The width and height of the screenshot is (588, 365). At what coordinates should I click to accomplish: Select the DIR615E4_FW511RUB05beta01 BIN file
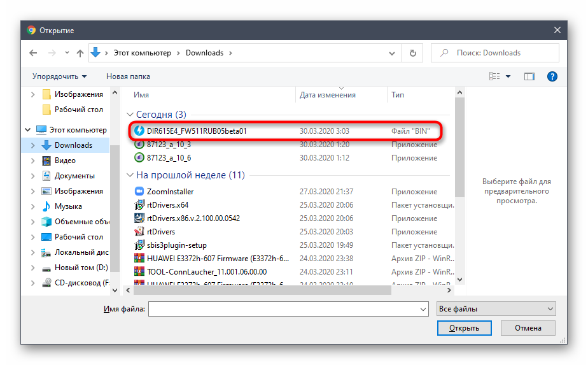click(x=196, y=131)
